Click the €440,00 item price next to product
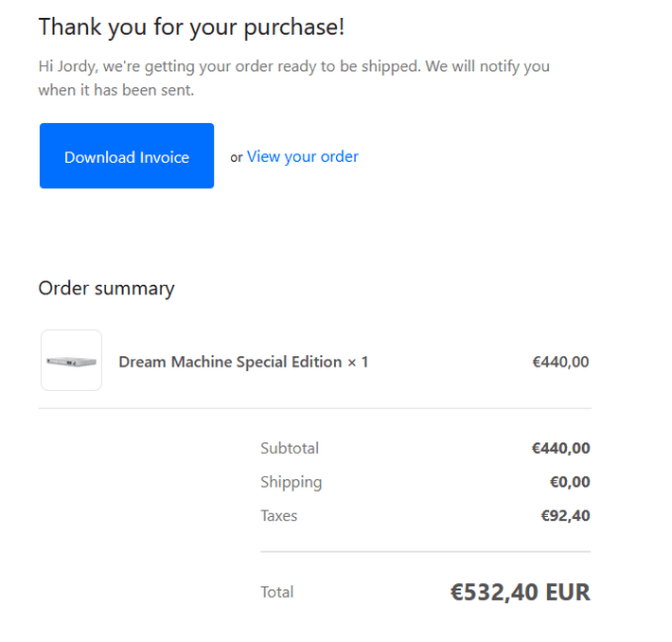The width and height of the screenshot is (672, 642). [x=560, y=362]
